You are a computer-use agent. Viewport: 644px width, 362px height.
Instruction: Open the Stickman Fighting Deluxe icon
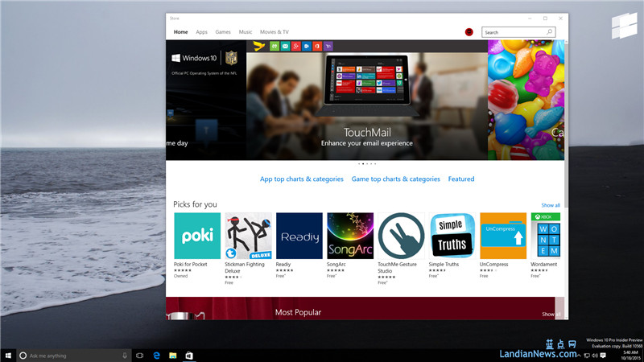pyautogui.click(x=248, y=236)
